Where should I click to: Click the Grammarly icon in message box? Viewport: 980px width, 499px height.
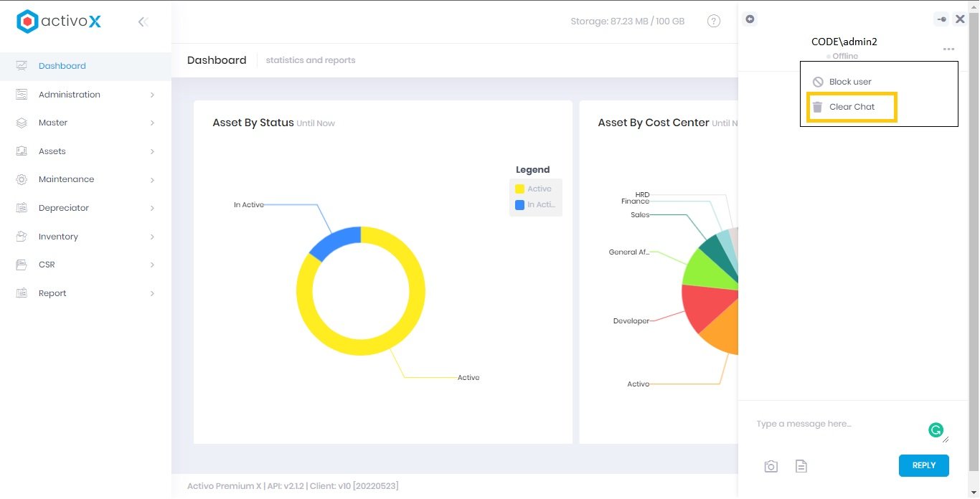pos(936,430)
